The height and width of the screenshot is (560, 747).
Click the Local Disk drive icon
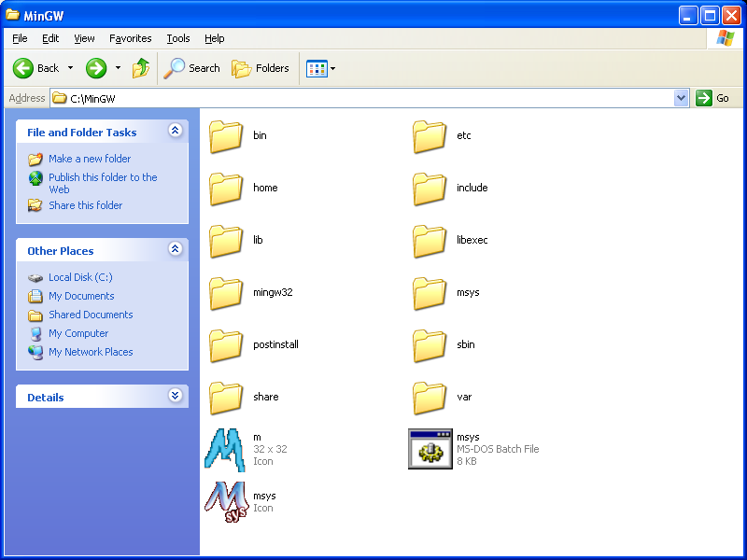click(x=35, y=277)
